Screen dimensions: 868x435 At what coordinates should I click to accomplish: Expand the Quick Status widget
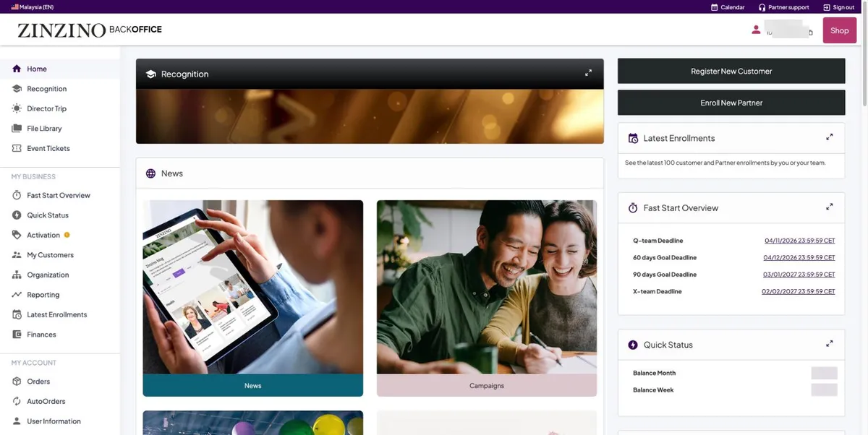[830, 343]
